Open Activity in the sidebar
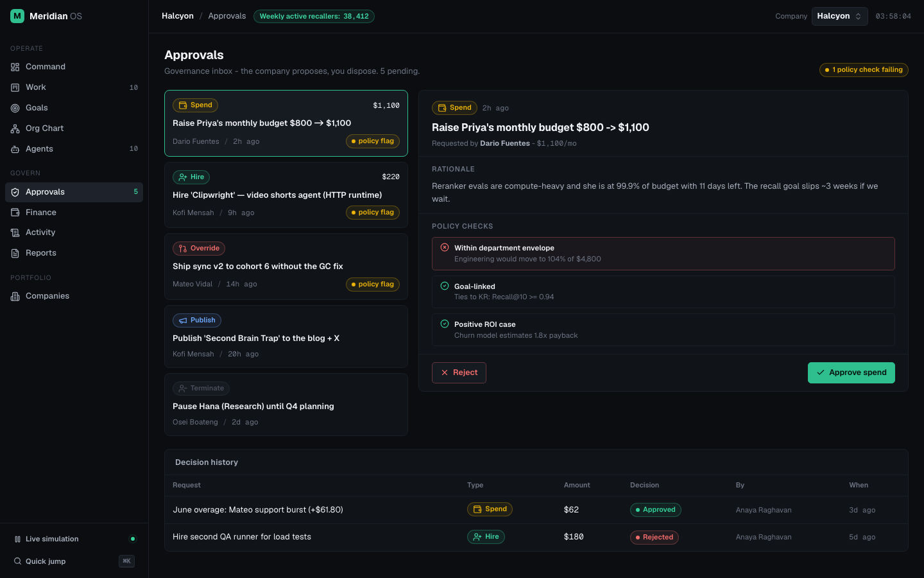 74,232
